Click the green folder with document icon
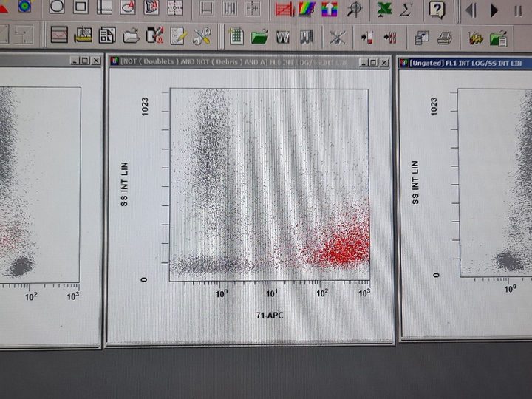 coord(499,38)
